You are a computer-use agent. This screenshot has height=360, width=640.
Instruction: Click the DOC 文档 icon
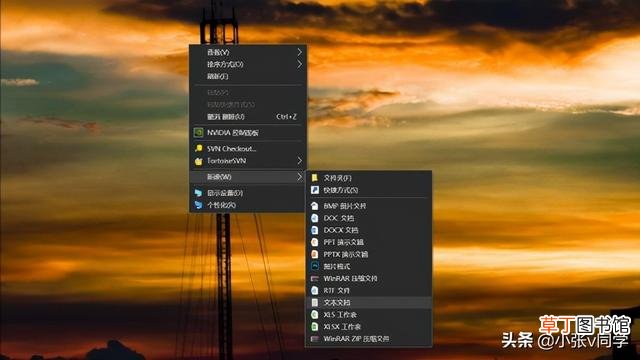(x=315, y=218)
